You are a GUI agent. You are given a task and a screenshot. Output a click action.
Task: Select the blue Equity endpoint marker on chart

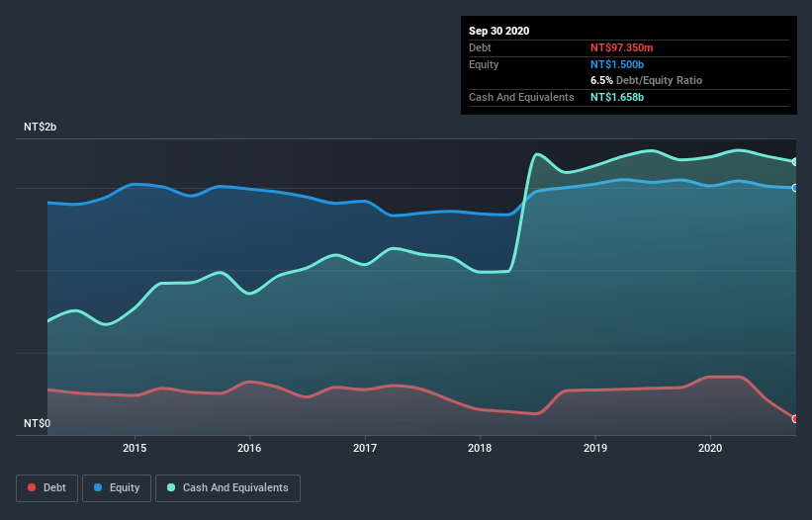(795, 188)
